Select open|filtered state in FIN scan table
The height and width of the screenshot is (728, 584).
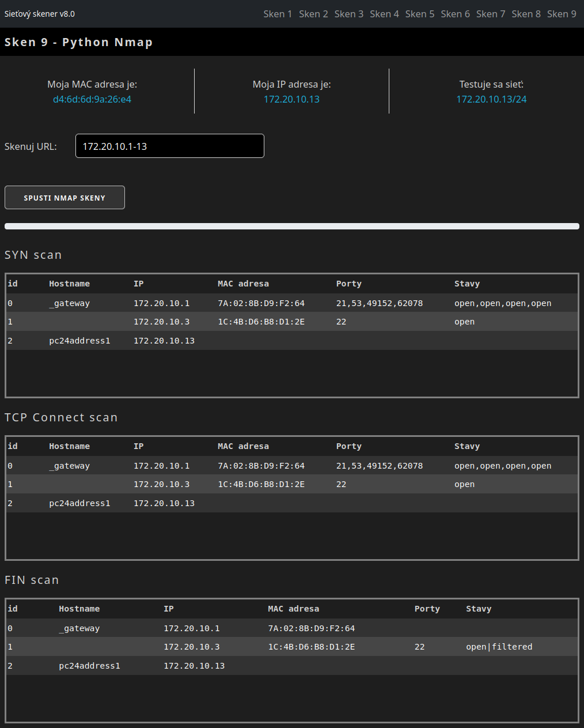[x=499, y=647]
